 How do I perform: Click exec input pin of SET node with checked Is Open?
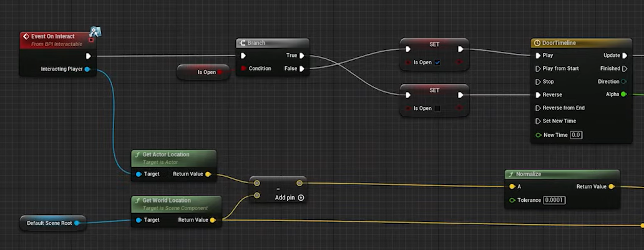[407, 49]
